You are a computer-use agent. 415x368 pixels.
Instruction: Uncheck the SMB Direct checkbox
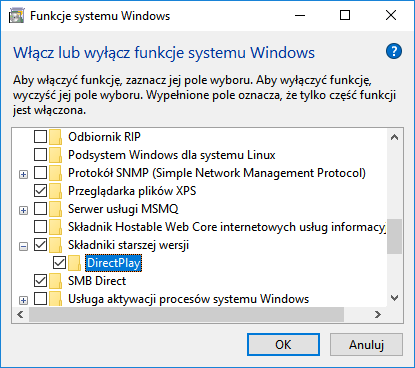point(40,281)
